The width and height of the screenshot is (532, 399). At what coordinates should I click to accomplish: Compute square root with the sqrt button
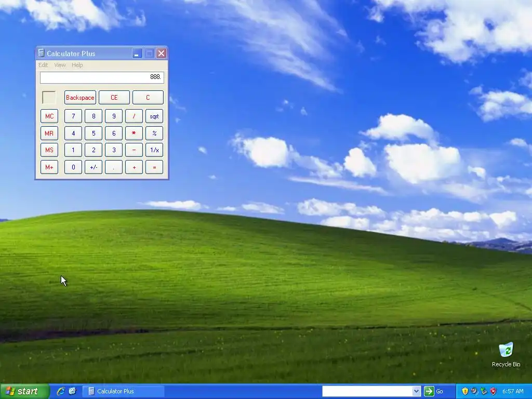(x=154, y=116)
